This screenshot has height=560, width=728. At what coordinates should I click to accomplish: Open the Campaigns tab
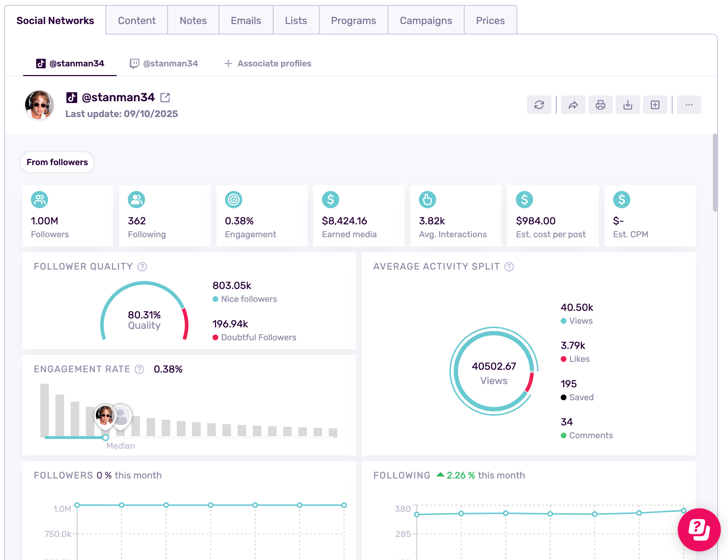(x=426, y=20)
